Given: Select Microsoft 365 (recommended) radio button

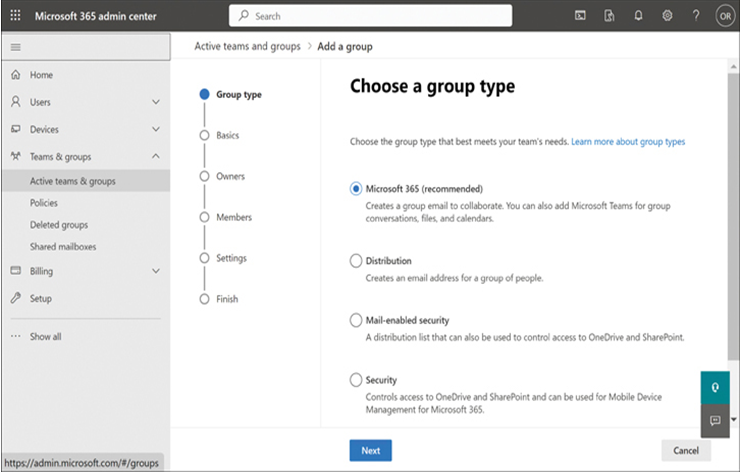Looking at the screenshot, I should point(356,189).
